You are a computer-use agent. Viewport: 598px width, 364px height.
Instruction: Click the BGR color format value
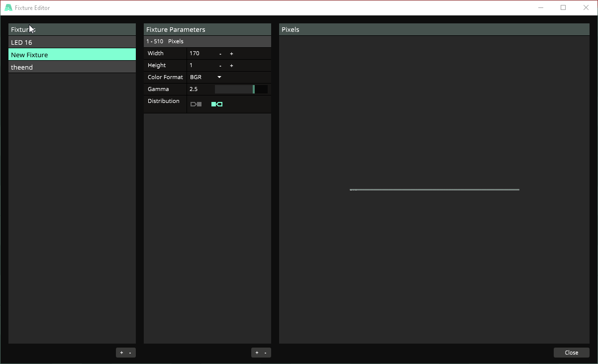point(196,77)
